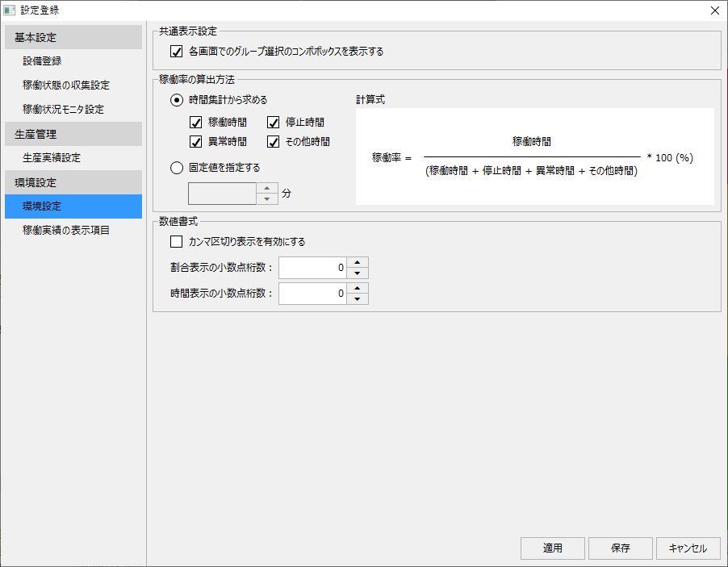The image size is (728, 567).
Task: Enable カンマ区切り表示 display option
Action: (x=174, y=241)
